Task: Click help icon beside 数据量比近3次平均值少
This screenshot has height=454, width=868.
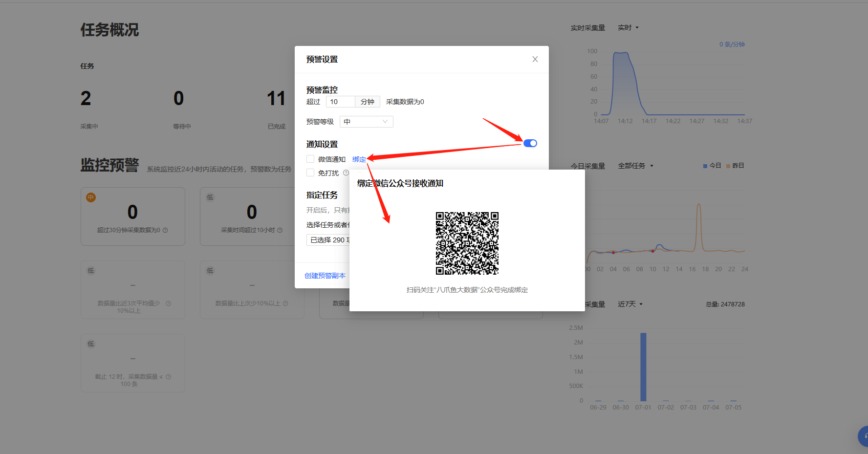Action: coord(169,303)
